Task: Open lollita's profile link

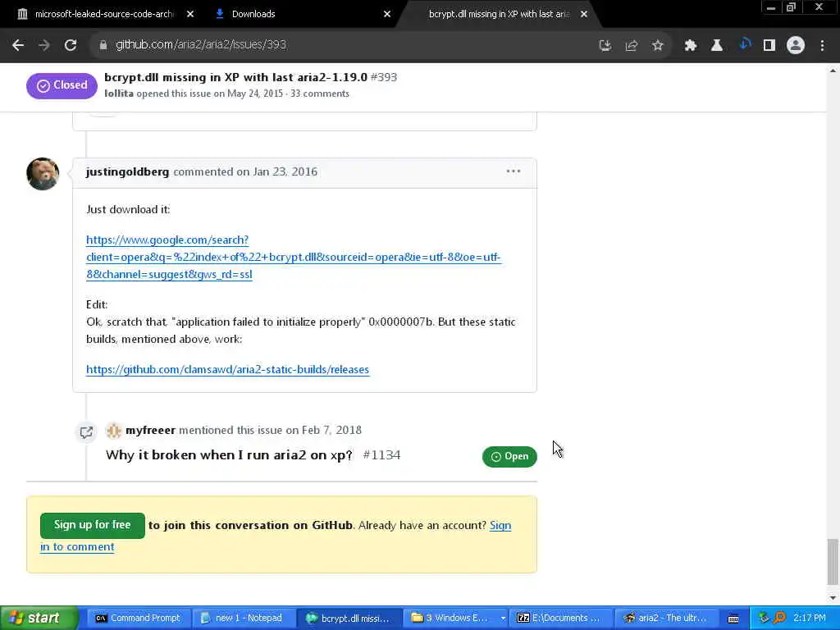Action: 119,94
